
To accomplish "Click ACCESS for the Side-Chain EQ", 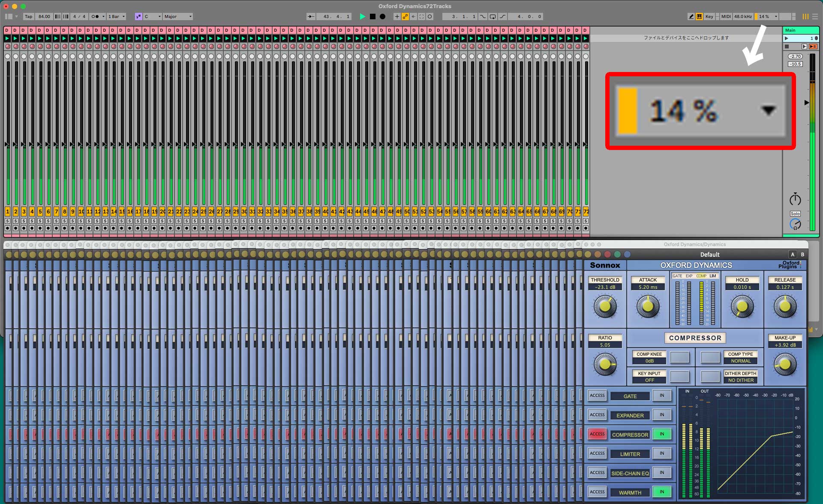I will pyautogui.click(x=597, y=473).
